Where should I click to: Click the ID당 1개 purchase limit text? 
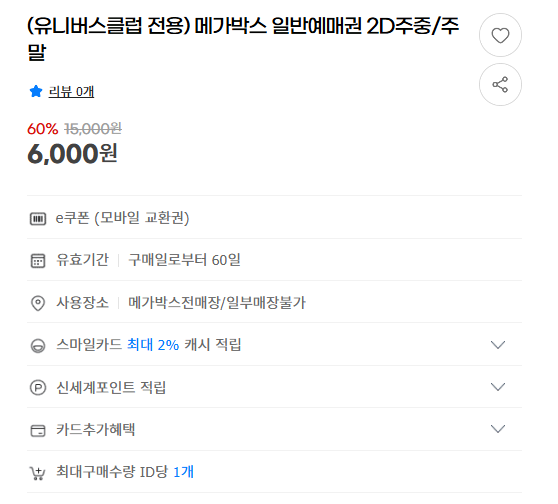coord(167,472)
